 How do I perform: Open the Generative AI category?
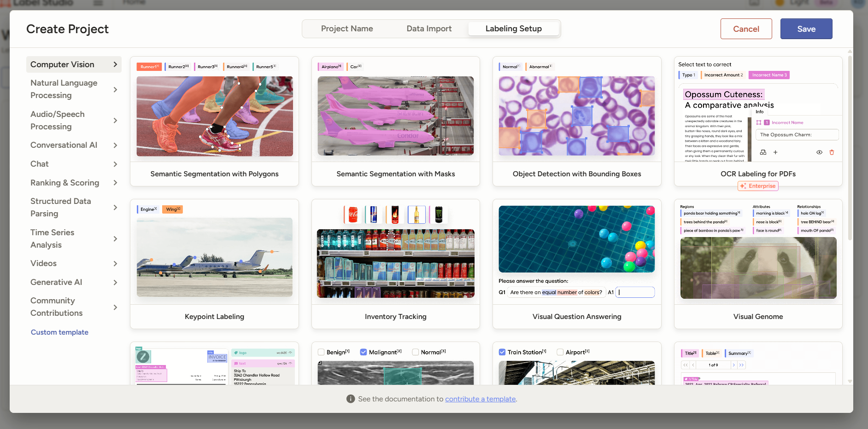tap(74, 282)
